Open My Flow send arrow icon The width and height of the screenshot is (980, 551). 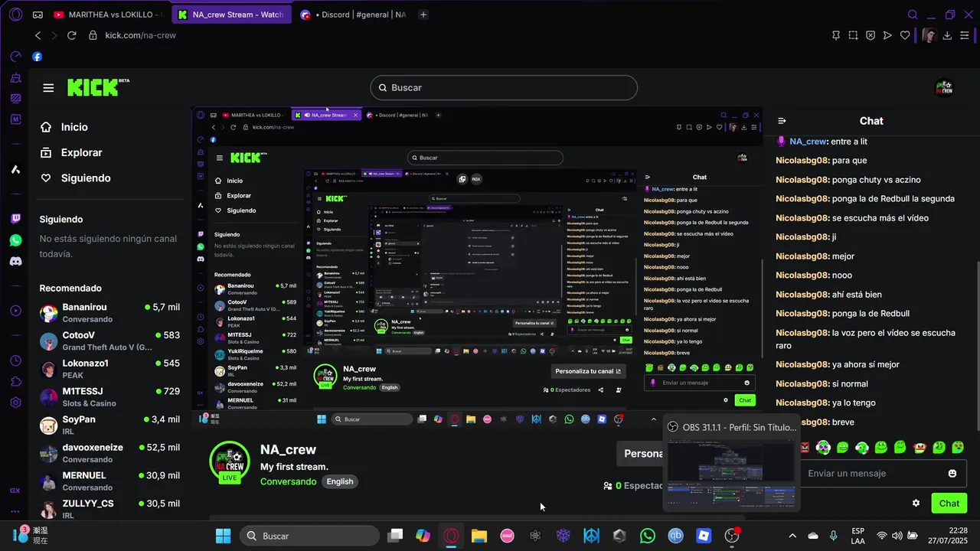pos(887,35)
